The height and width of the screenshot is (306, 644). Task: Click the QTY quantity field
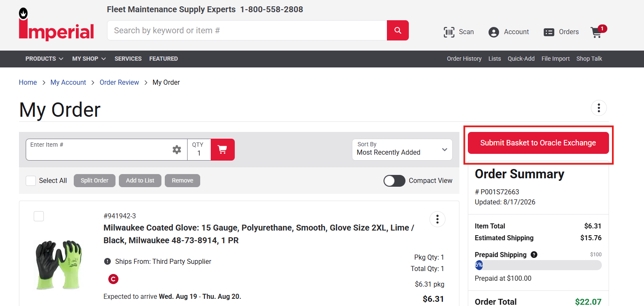pos(199,150)
